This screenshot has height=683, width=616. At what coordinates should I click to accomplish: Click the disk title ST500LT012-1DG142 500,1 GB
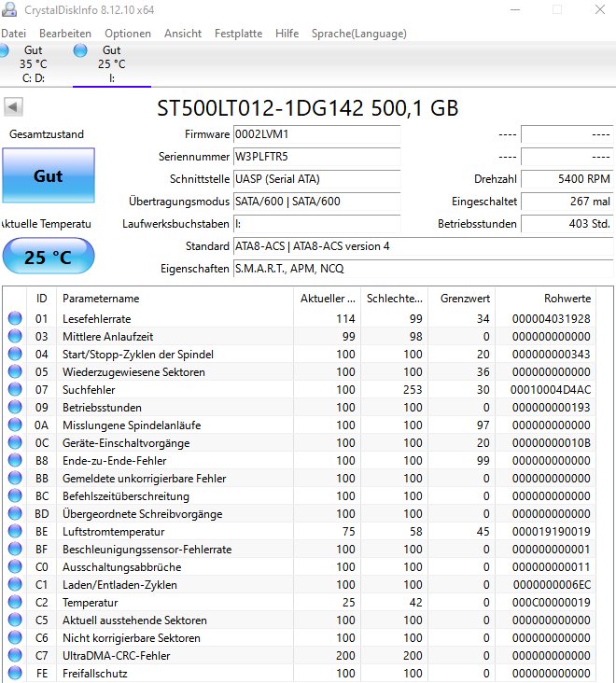308,108
